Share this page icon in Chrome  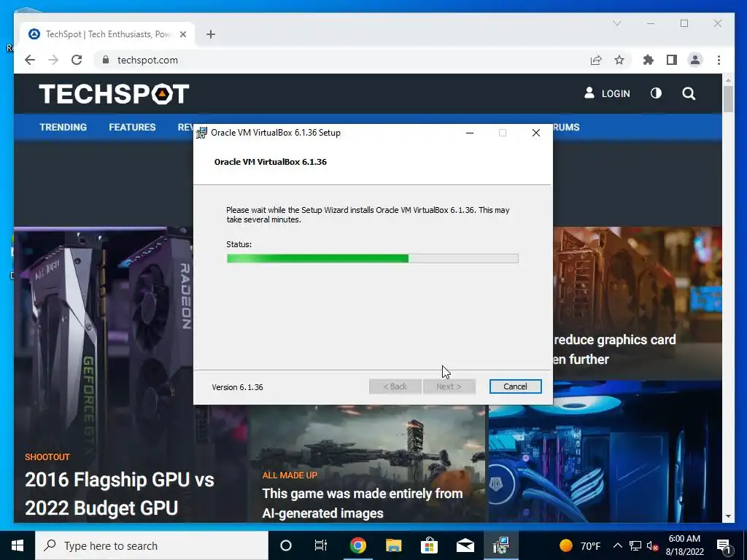point(596,60)
